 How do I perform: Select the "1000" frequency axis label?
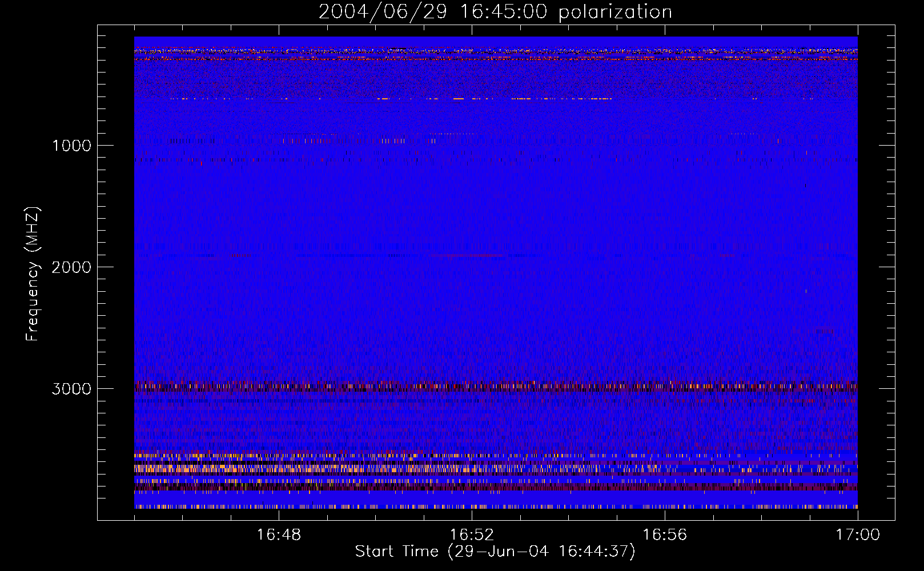71,146
